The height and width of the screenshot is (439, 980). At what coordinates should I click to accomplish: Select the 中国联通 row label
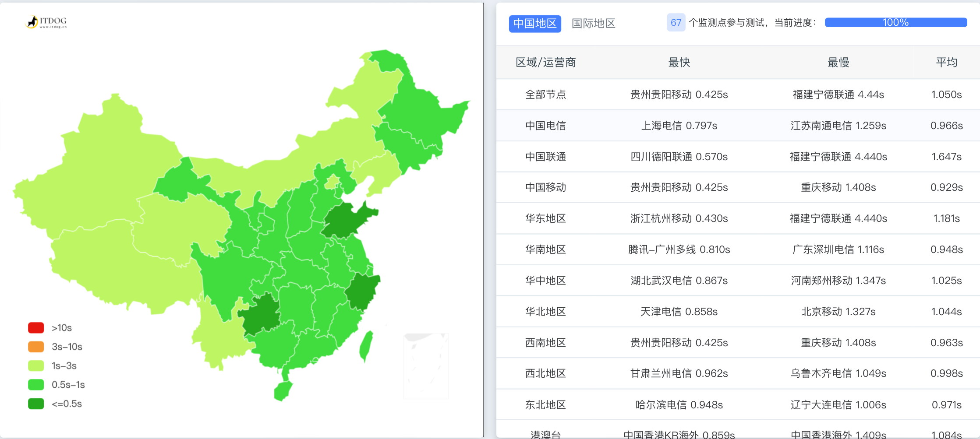(x=545, y=157)
